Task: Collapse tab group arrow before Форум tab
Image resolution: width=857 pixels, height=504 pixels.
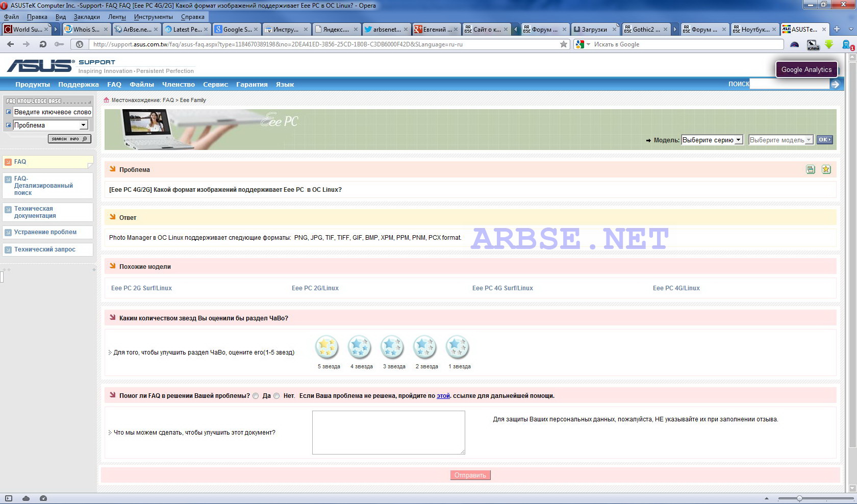Action: point(515,30)
